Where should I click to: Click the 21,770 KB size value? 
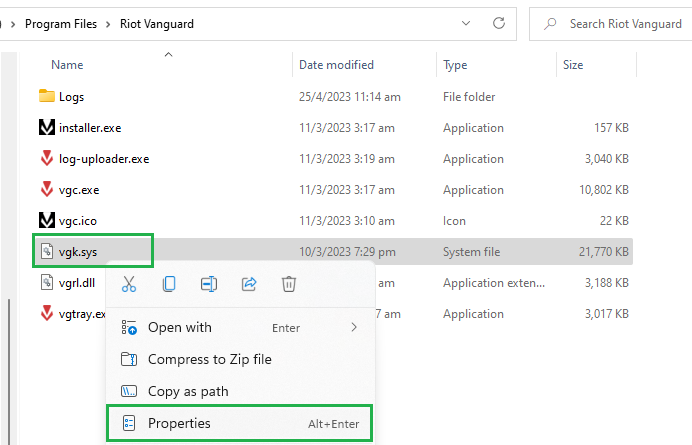pos(603,252)
